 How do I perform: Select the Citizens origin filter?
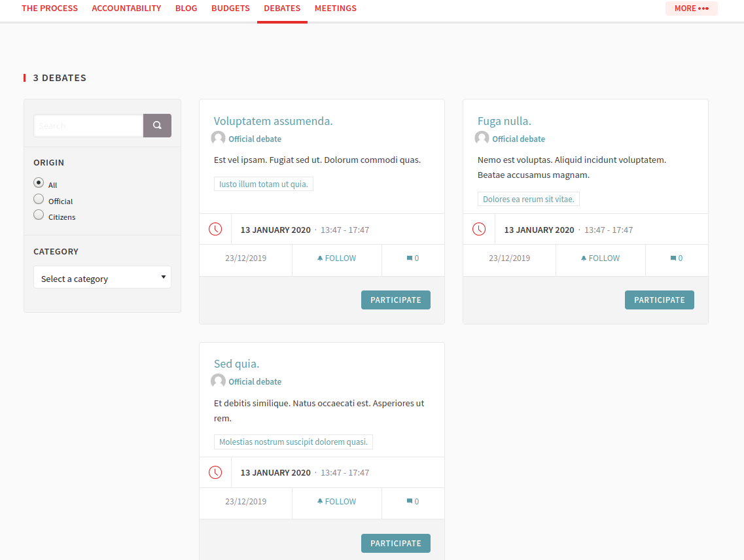[39, 215]
